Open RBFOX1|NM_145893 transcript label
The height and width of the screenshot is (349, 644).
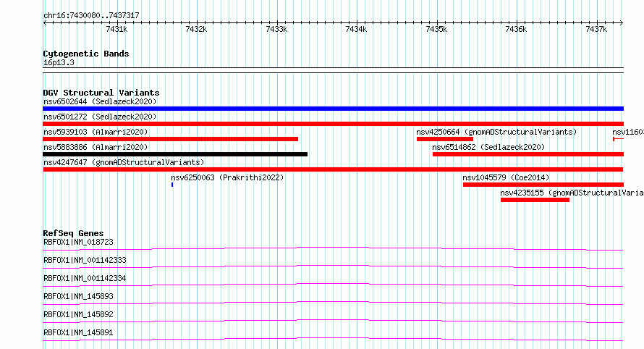(x=78, y=296)
